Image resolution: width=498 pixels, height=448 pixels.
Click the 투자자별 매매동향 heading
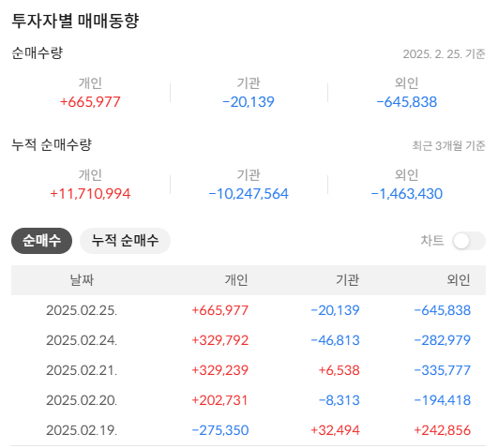pyautogui.click(x=75, y=21)
